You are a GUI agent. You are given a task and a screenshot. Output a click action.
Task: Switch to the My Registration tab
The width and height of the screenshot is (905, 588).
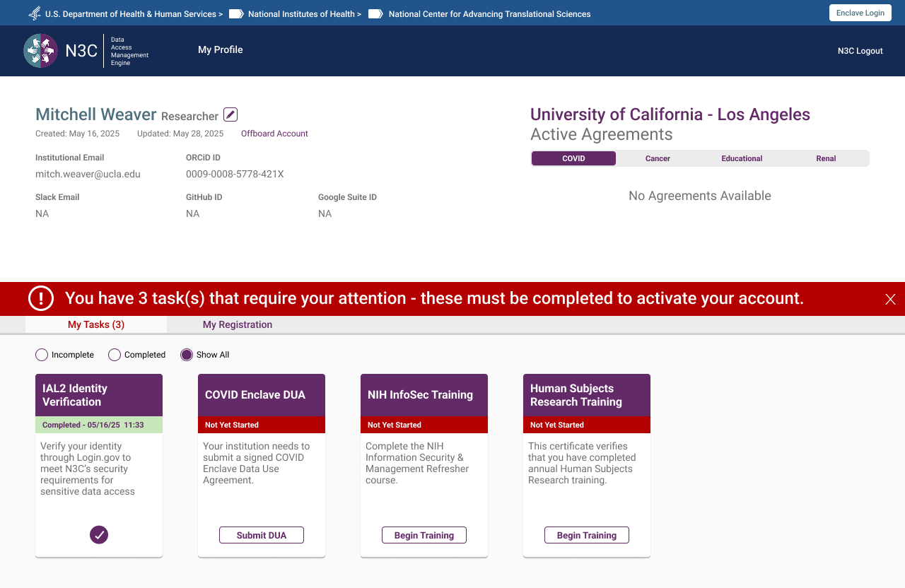(x=237, y=324)
